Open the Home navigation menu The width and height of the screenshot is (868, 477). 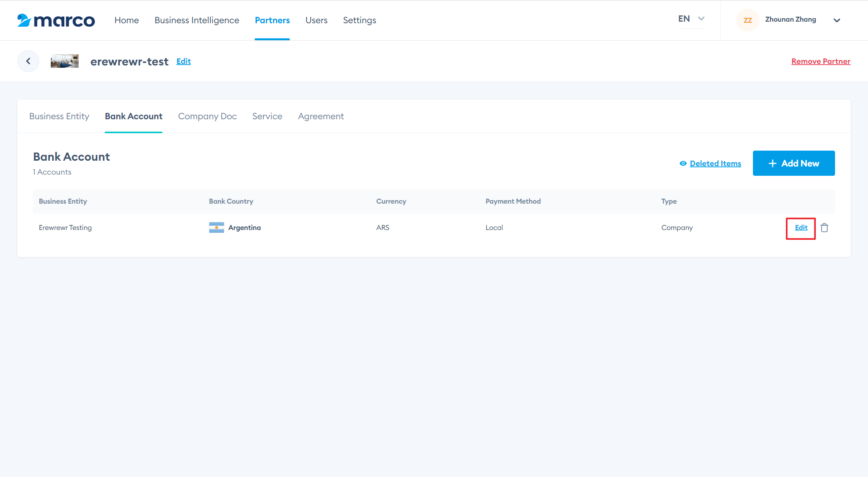pos(126,20)
